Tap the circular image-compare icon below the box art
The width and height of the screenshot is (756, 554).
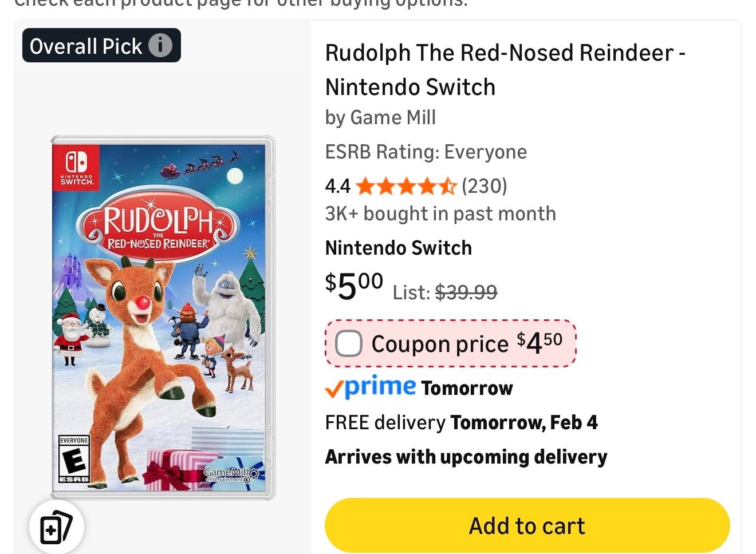coord(56,526)
